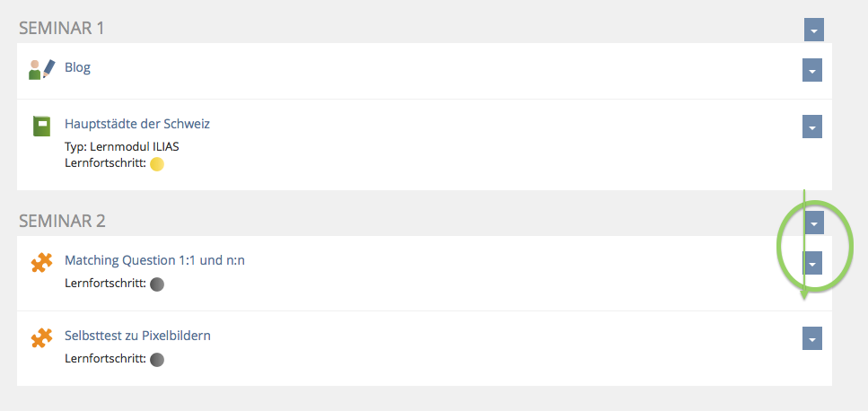Open the Matching Question 1:1 und n:n test
Viewport: 868px width, 411px height.
[x=154, y=260]
